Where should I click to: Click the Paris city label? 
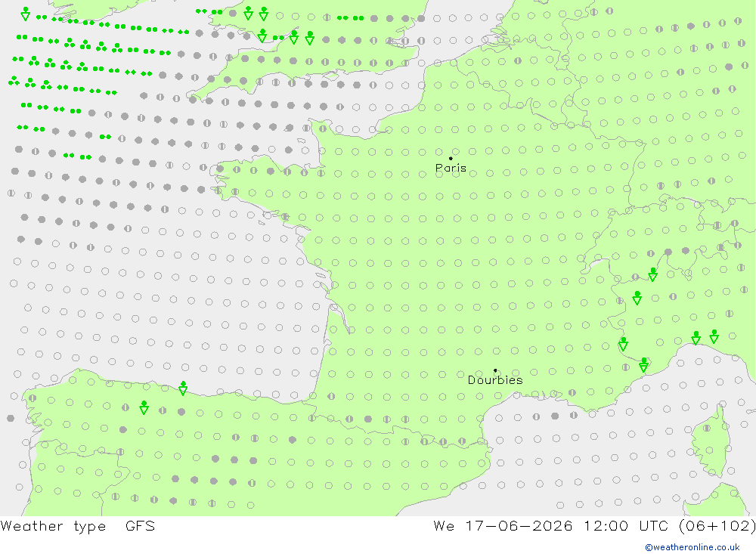(x=451, y=169)
